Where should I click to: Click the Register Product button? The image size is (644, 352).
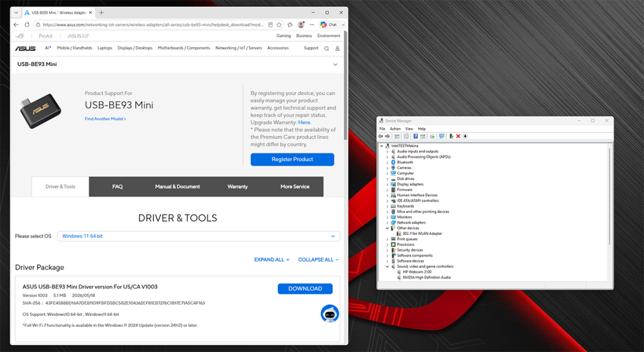[x=292, y=159]
